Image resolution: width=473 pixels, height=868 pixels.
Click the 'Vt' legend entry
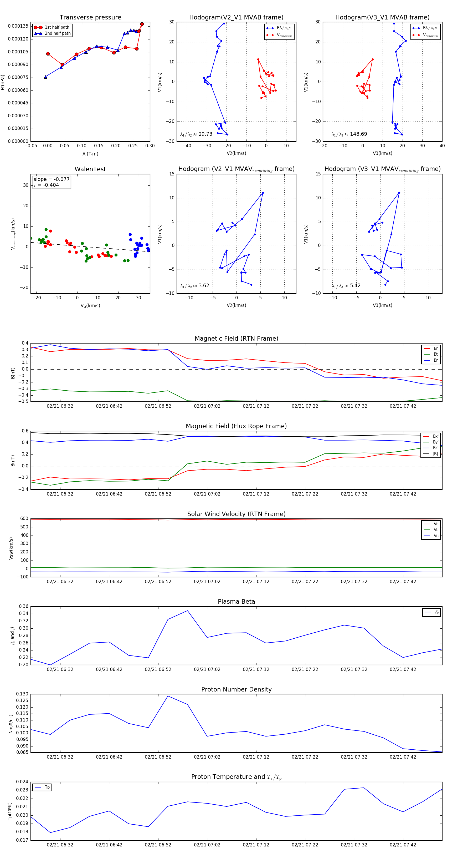(x=431, y=530)
